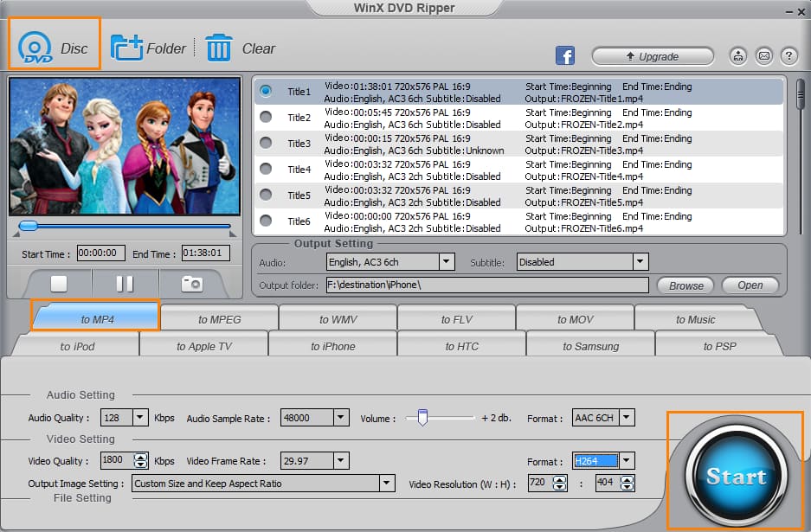
Task: Stop preview playback
Action: (59, 284)
